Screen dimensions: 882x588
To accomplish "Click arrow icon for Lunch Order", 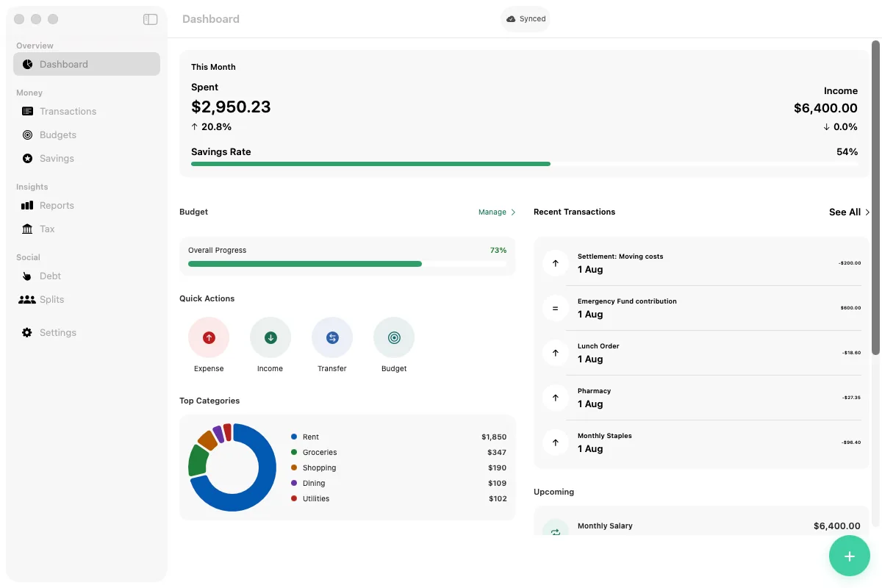I will (556, 353).
